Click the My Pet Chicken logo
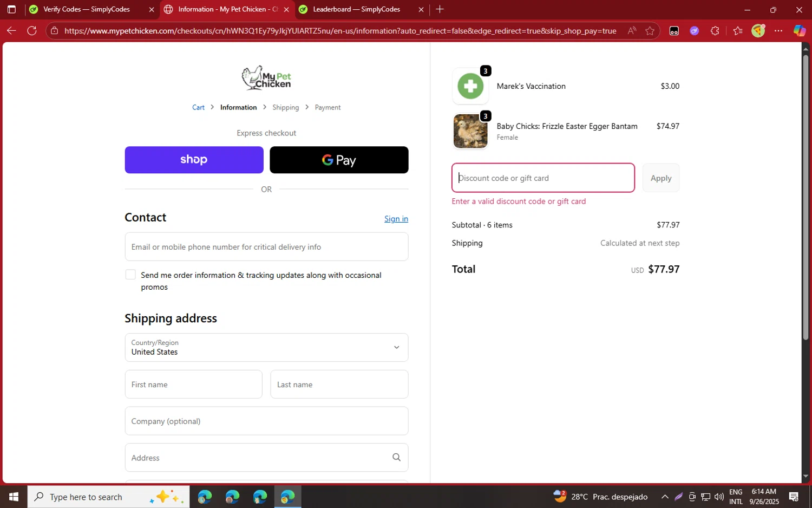Viewport: 812px width, 508px height. click(x=266, y=78)
